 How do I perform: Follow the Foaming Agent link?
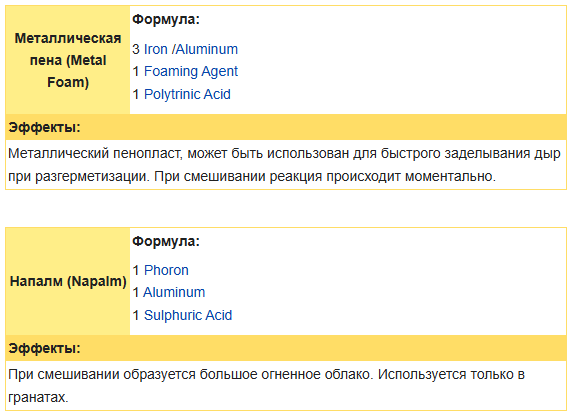pyautogui.click(x=190, y=71)
